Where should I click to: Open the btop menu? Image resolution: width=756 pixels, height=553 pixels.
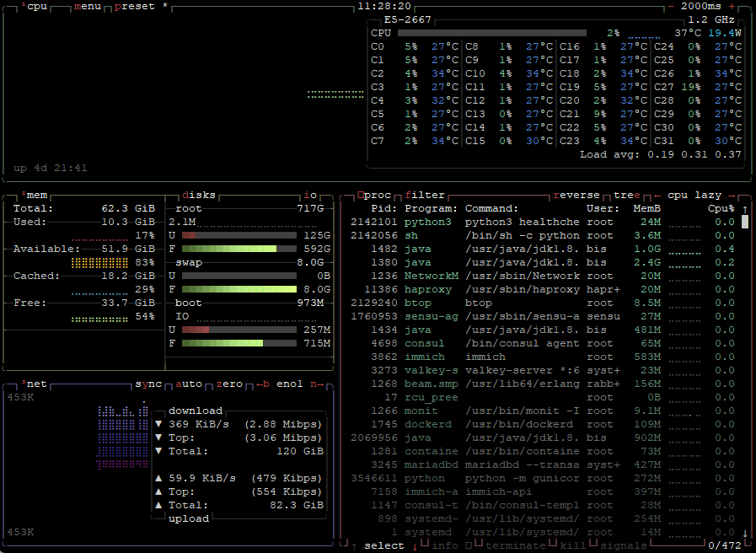point(88,6)
